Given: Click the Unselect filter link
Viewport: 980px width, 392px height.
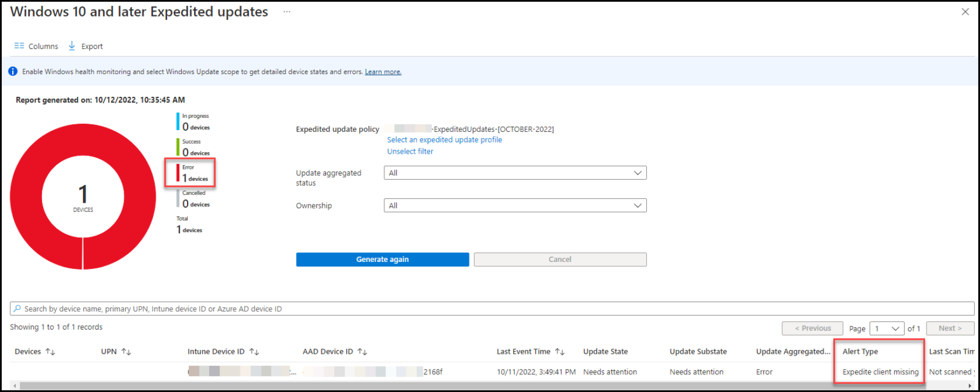Looking at the screenshot, I should click(410, 151).
